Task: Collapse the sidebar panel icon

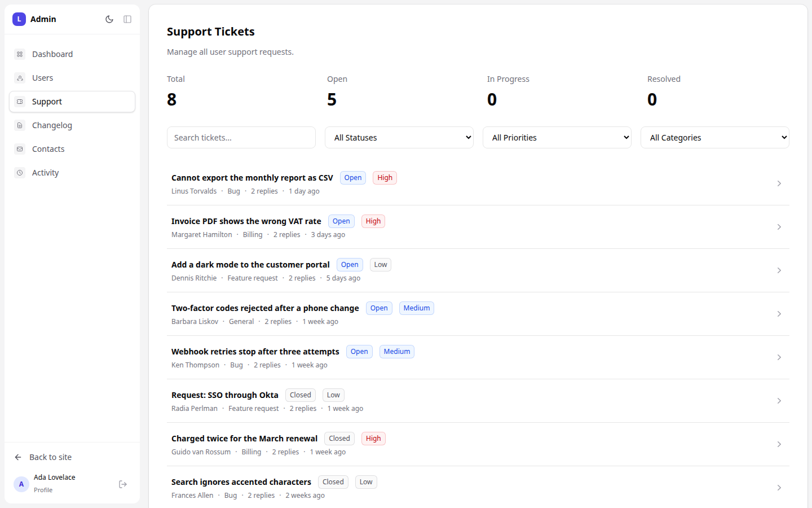Action: 127,19
